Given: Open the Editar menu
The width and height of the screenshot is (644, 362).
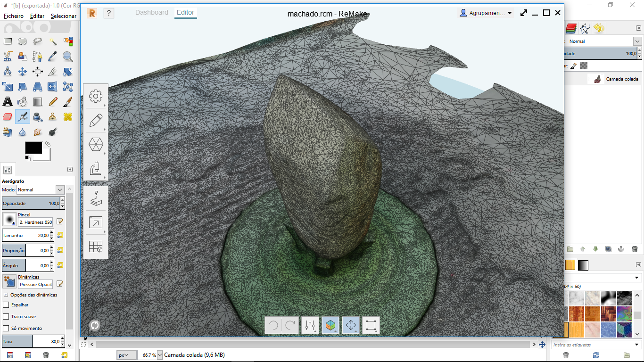Looking at the screenshot, I should pos(37,16).
